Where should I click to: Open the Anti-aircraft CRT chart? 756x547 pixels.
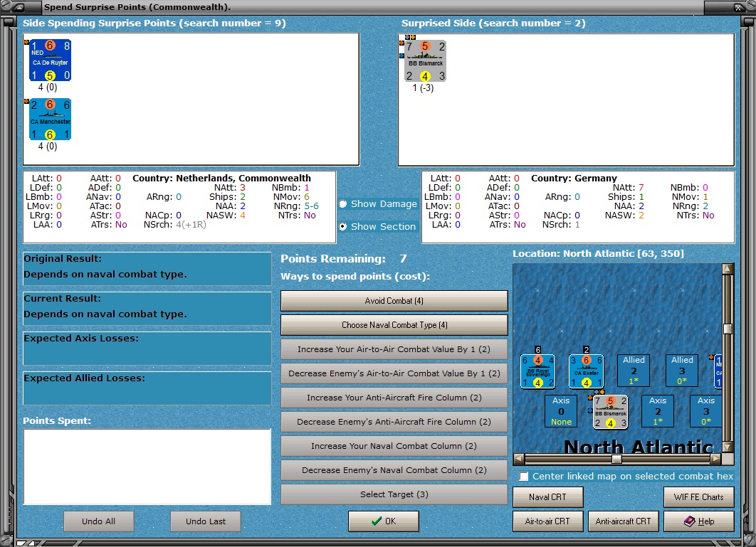tap(623, 521)
